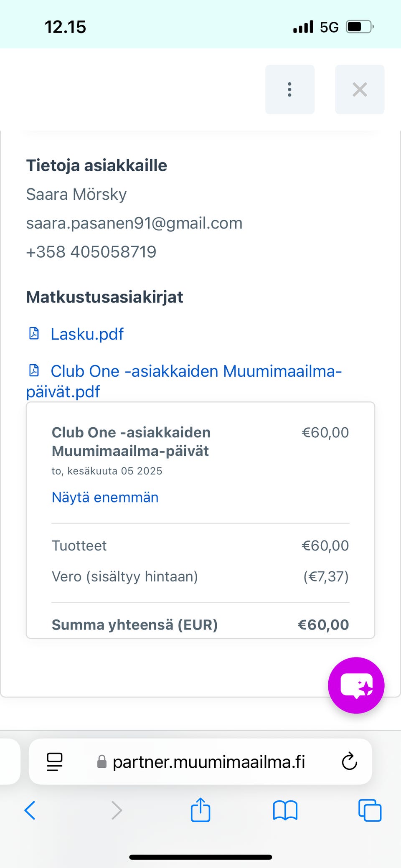The image size is (401, 868).
Task: Tap the iOS home indicator bar
Action: pyautogui.click(x=200, y=857)
